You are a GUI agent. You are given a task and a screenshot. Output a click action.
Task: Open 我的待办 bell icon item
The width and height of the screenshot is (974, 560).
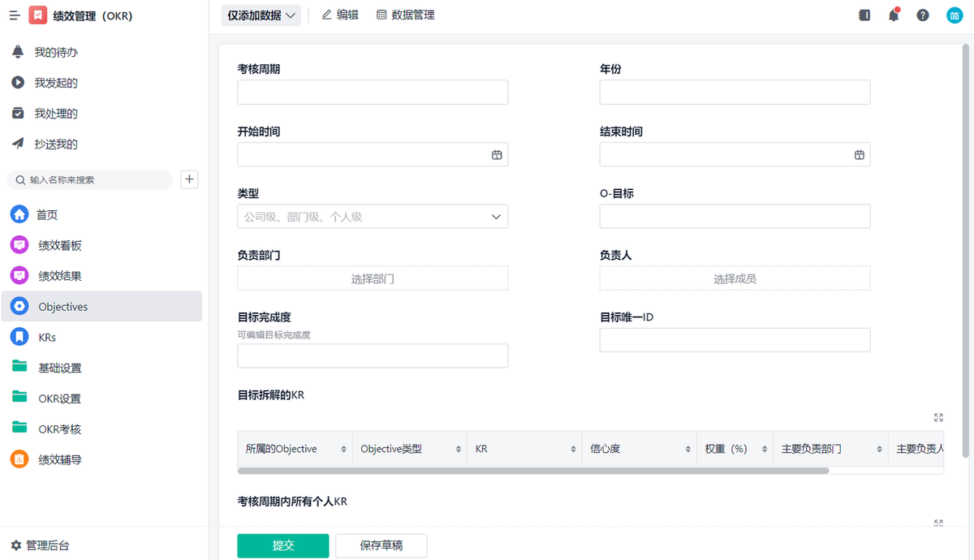tap(18, 52)
